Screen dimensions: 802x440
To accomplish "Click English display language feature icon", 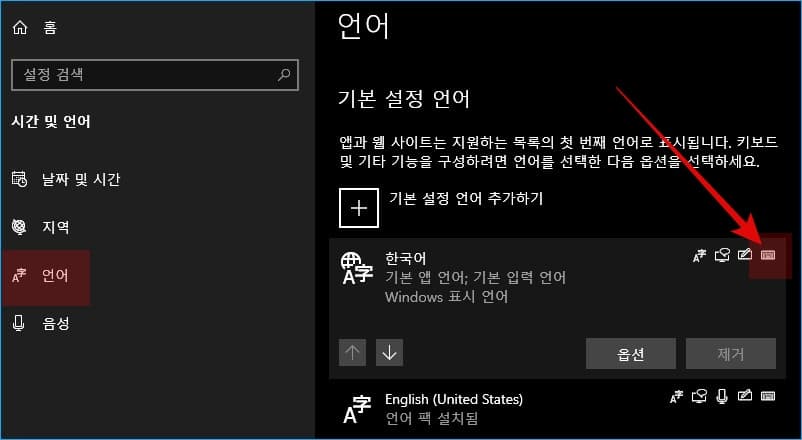I will [x=676, y=397].
